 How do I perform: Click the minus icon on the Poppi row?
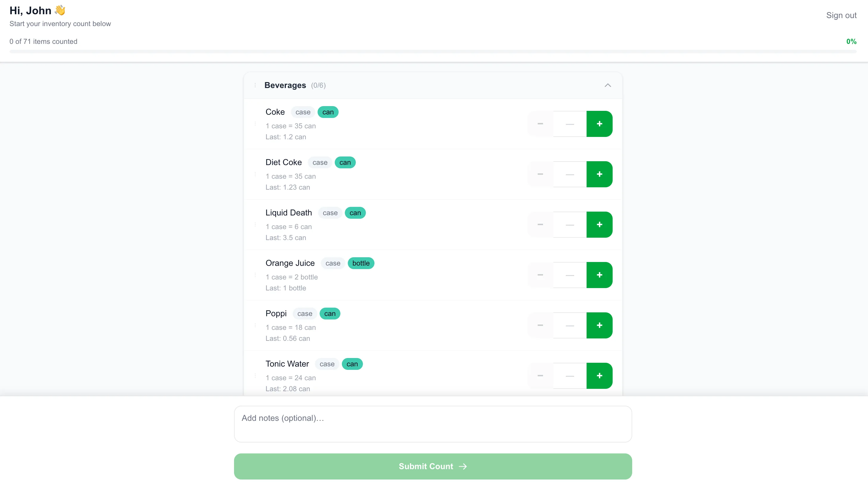coord(540,325)
